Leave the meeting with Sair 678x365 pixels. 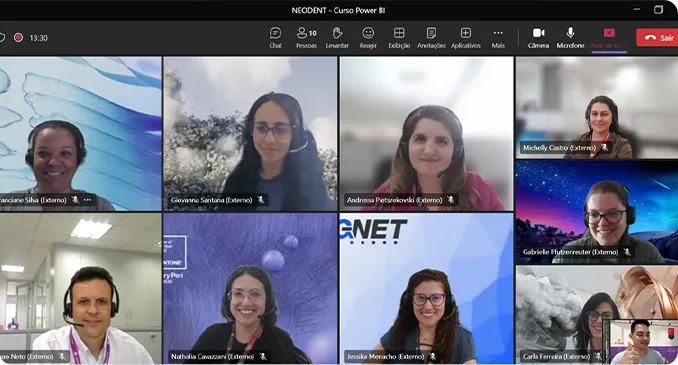[x=657, y=38]
